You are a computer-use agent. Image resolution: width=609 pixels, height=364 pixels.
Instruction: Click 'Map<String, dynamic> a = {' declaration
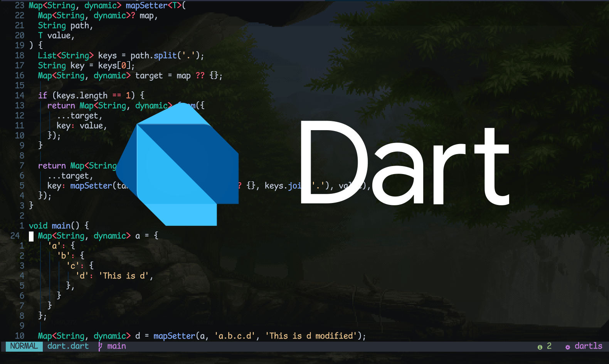pyautogui.click(x=98, y=236)
